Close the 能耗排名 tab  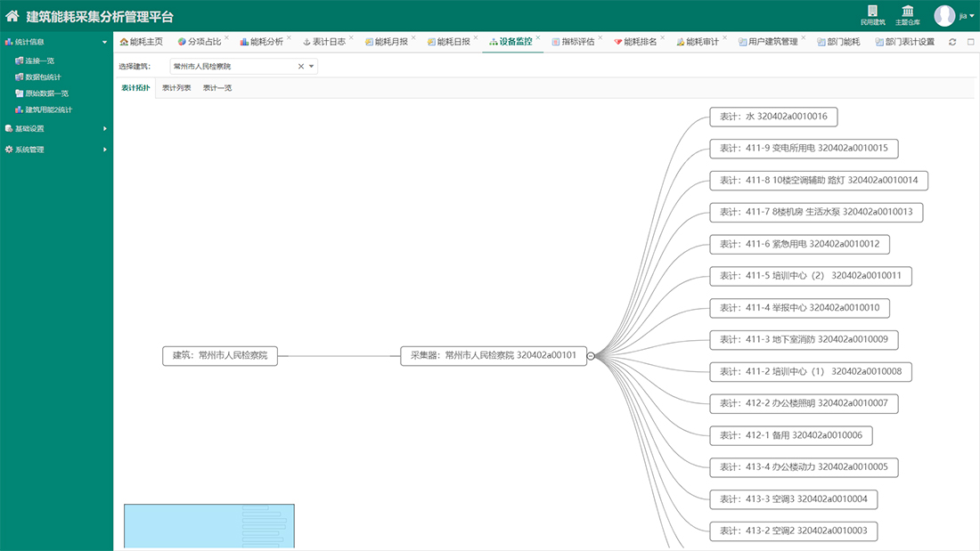(x=663, y=37)
